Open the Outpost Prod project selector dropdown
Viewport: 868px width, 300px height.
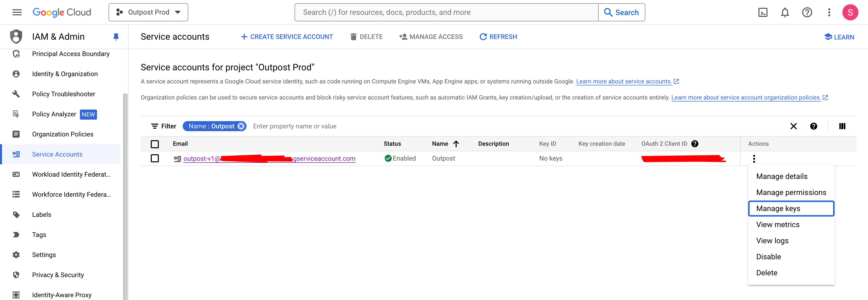(x=148, y=13)
